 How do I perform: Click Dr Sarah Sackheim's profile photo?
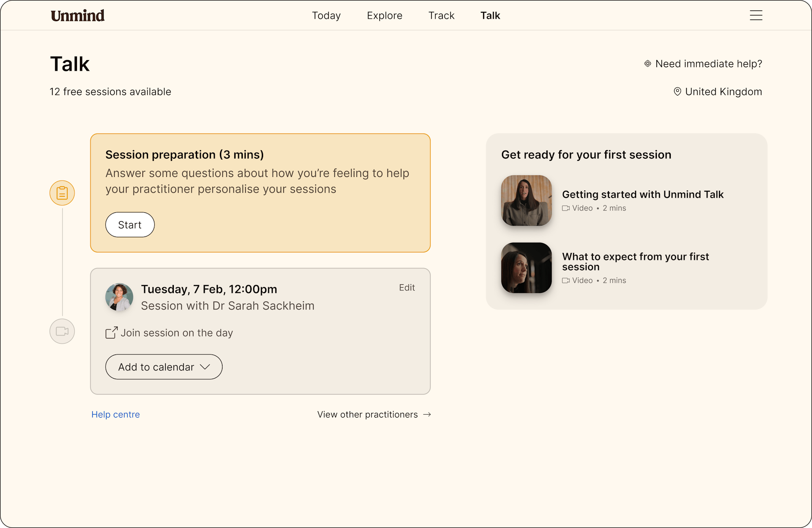(x=119, y=297)
